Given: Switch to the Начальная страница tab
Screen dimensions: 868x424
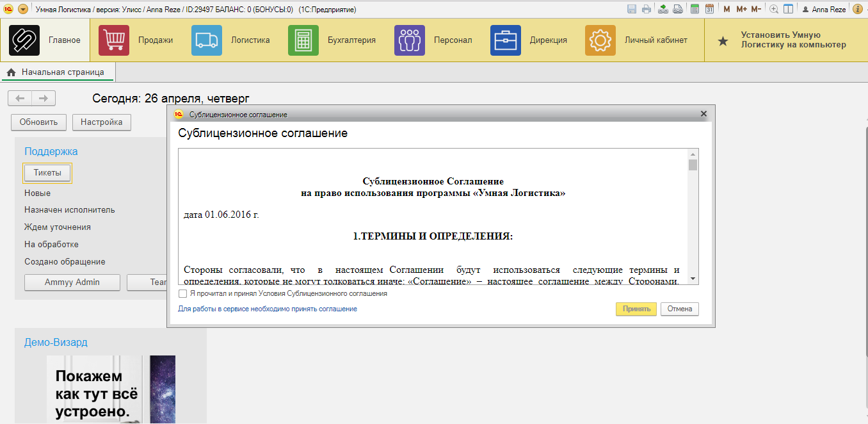Looking at the screenshot, I should coord(58,72).
